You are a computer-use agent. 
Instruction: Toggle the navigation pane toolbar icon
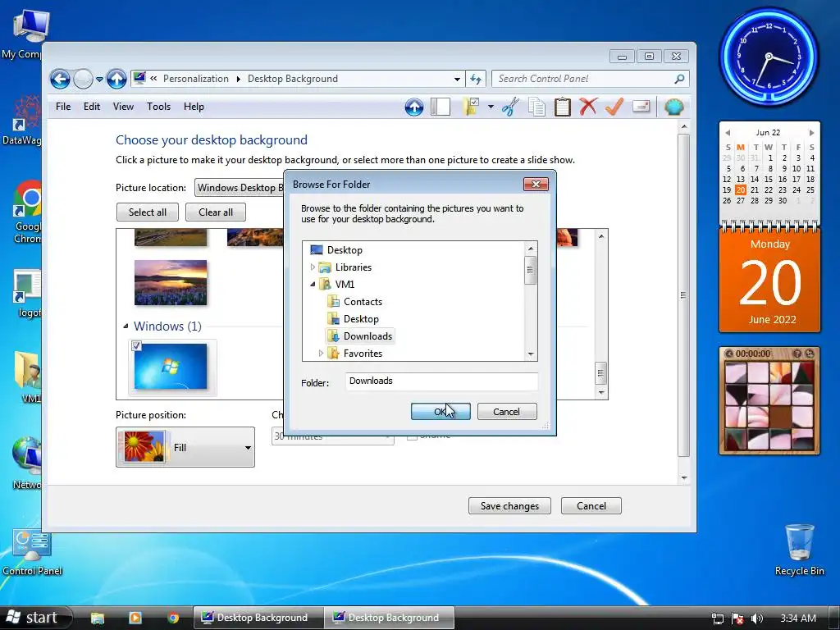(x=441, y=107)
